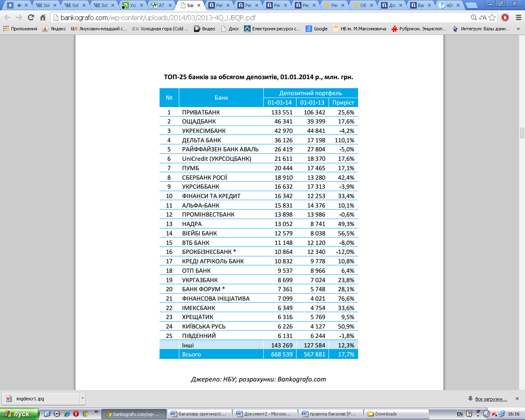Click the ПРИВАТБАНК row name
Screen dimensions: 525x420
pyautogui.click(x=201, y=112)
